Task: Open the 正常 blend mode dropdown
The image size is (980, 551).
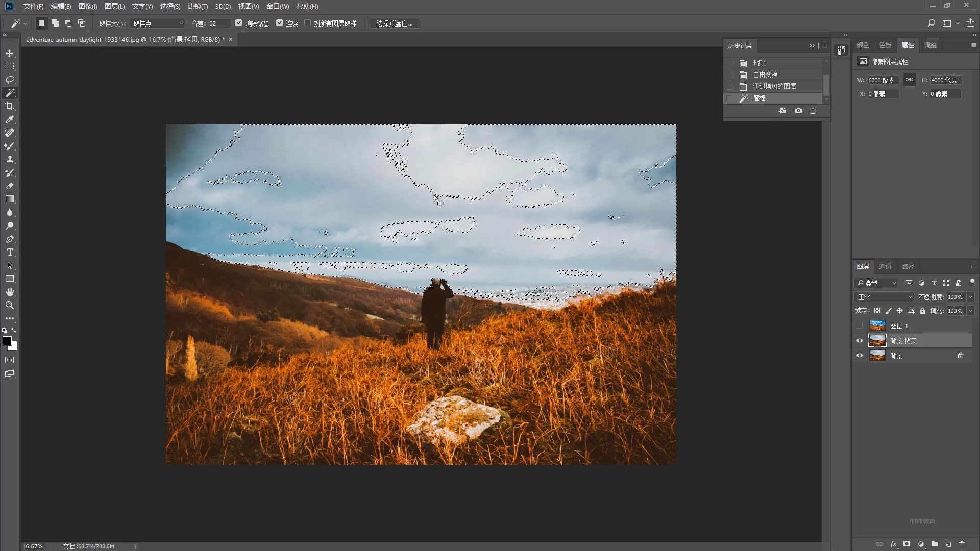Action: coord(885,297)
